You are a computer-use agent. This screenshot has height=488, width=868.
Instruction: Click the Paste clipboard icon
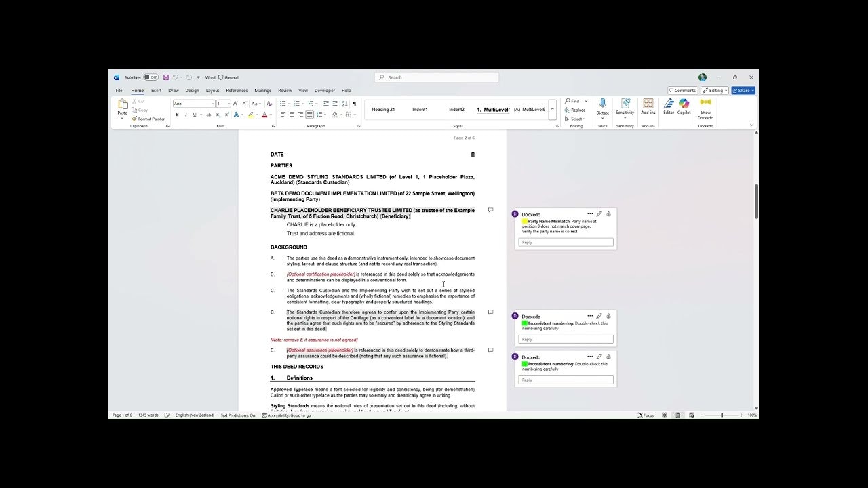pos(122,104)
